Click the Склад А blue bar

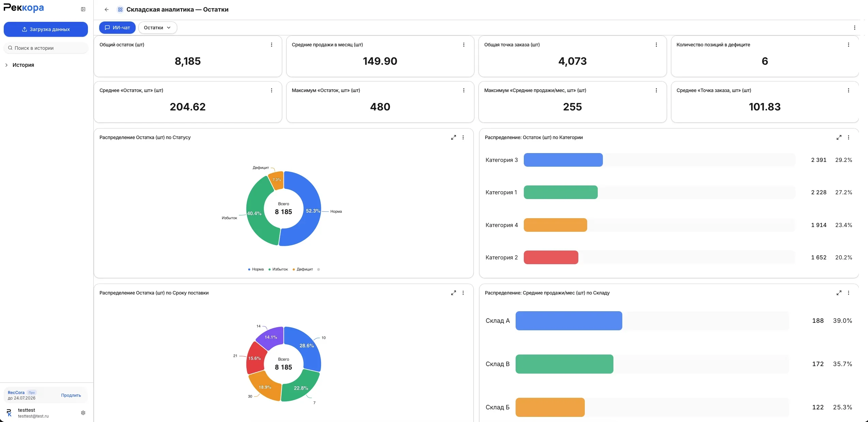coord(569,321)
